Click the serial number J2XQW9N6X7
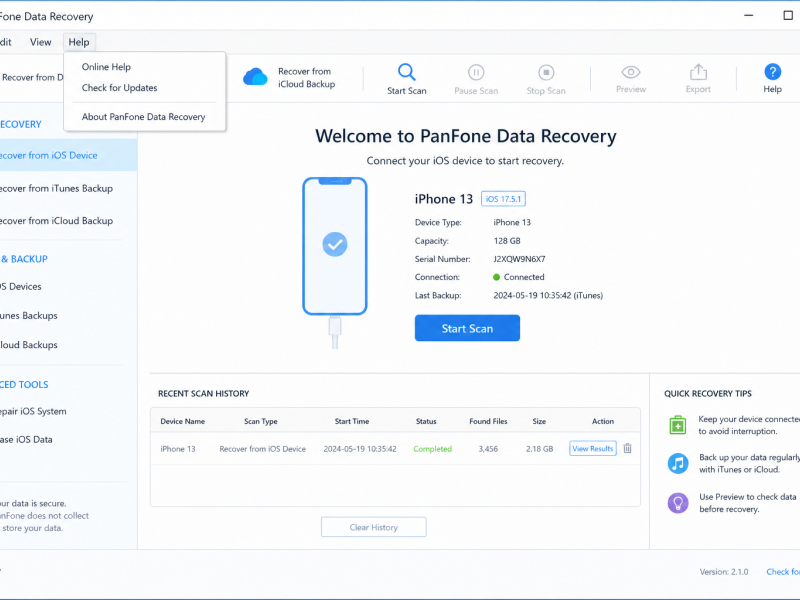Viewport: 800px width, 600px height. tap(519, 259)
